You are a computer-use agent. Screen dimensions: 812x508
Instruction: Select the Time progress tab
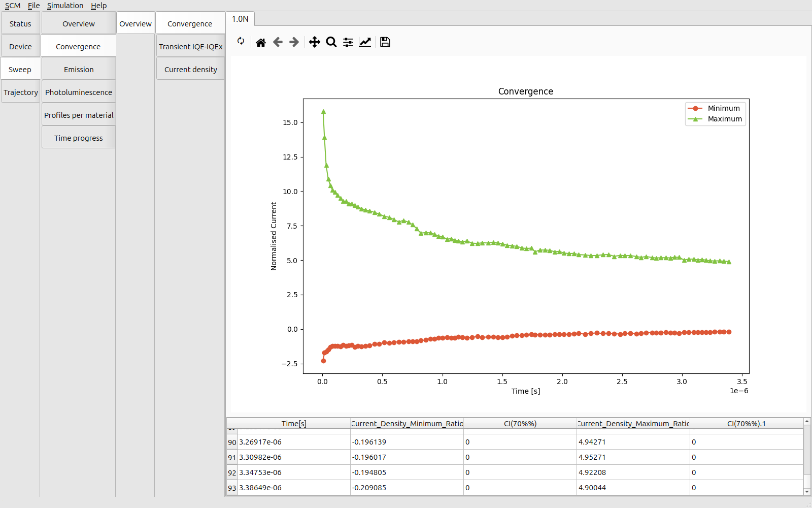pyautogui.click(x=79, y=138)
